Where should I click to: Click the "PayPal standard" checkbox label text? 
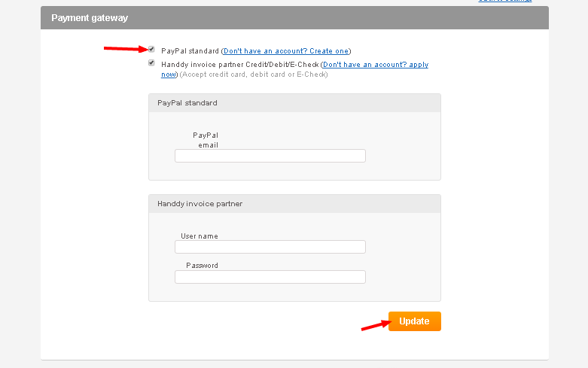pyautogui.click(x=190, y=51)
